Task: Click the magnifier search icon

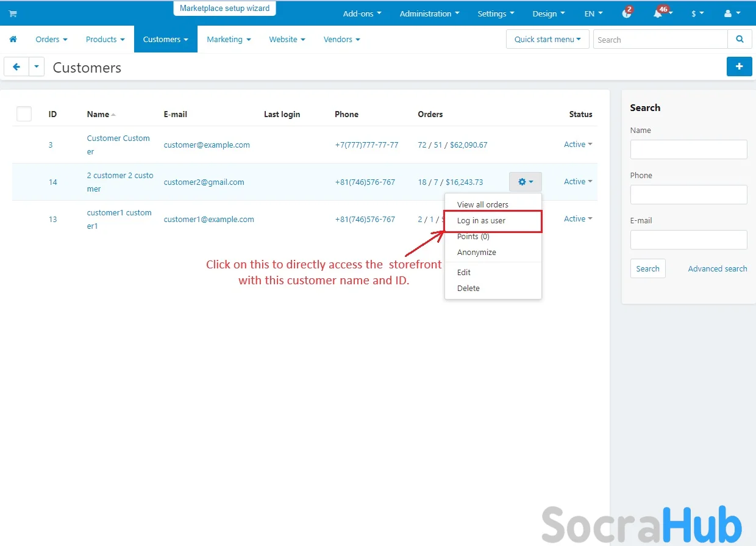Action: click(740, 40)
